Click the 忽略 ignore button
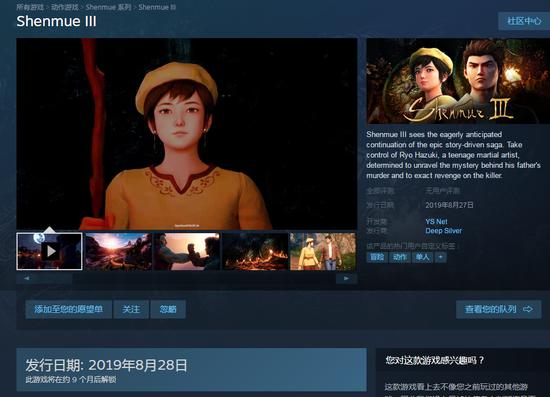The image size is (550, 397). point(168,309)
